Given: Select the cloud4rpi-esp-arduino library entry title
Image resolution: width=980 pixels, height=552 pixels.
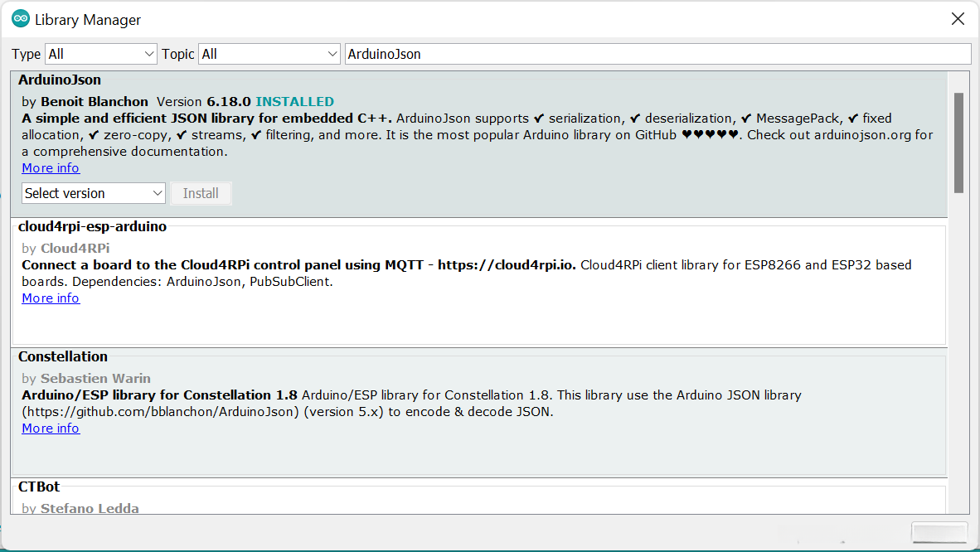Looking at the screenshot, I should coord(93,226).
